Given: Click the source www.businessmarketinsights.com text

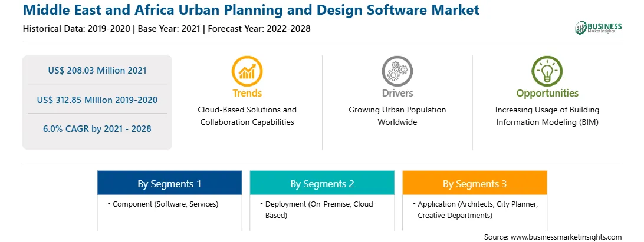Looking at the screenshot, I should click(553, 237).
